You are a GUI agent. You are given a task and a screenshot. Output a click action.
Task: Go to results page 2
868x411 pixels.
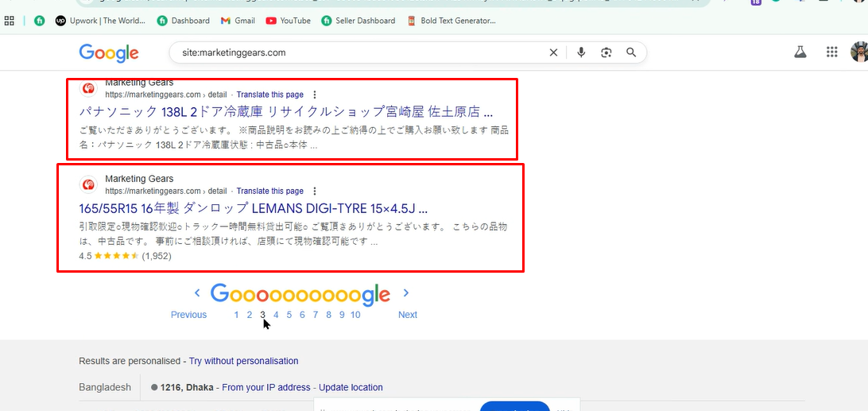click(x=250, y=315)
